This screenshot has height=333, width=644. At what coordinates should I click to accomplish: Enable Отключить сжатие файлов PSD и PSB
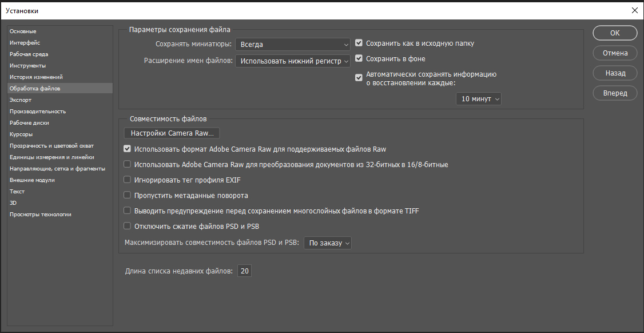pyautogui.click(x=127, y=226)
